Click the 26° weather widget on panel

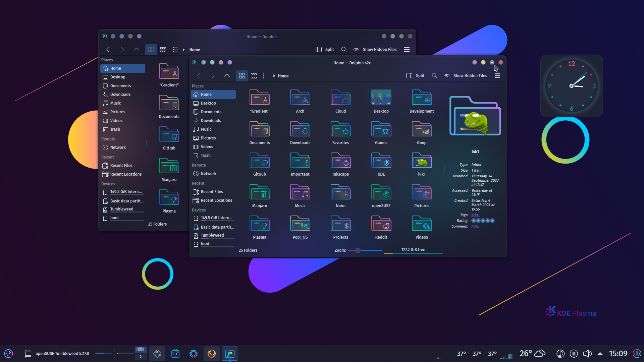click(532, 354)
